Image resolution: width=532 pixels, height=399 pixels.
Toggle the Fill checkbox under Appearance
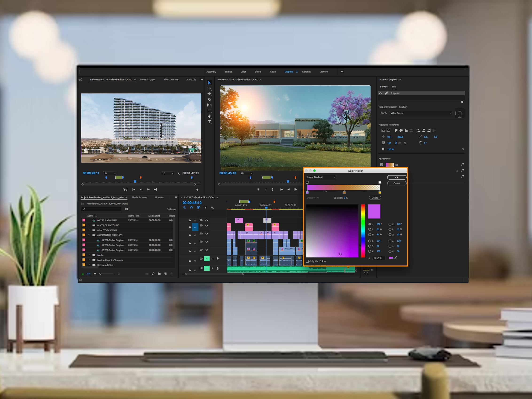381,165
